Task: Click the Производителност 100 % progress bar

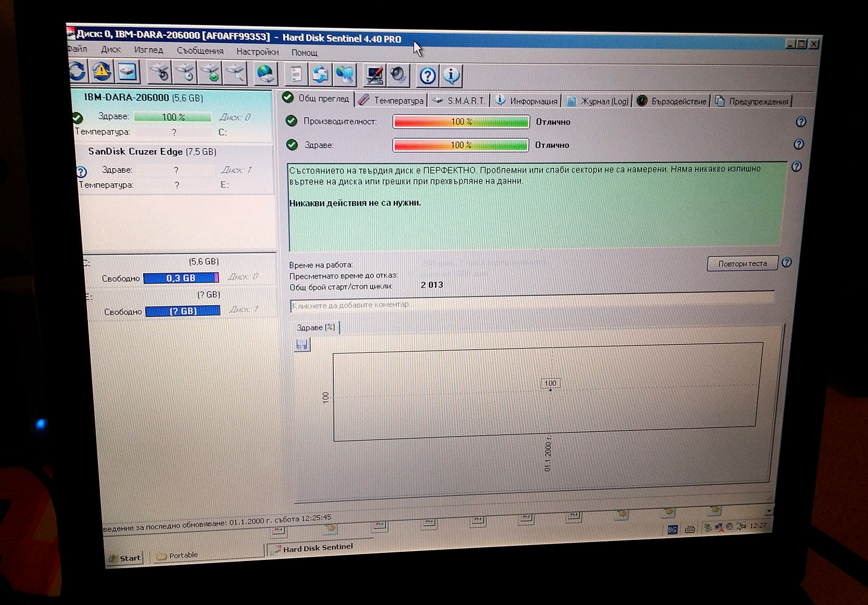Action: [x=461, y=121]
